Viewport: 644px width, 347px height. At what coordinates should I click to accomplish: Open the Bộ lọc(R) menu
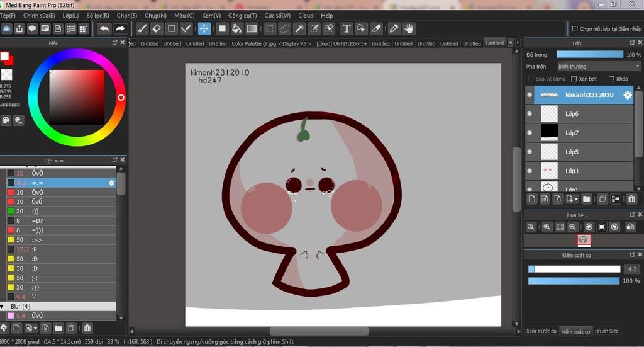[x=97, y=16]
